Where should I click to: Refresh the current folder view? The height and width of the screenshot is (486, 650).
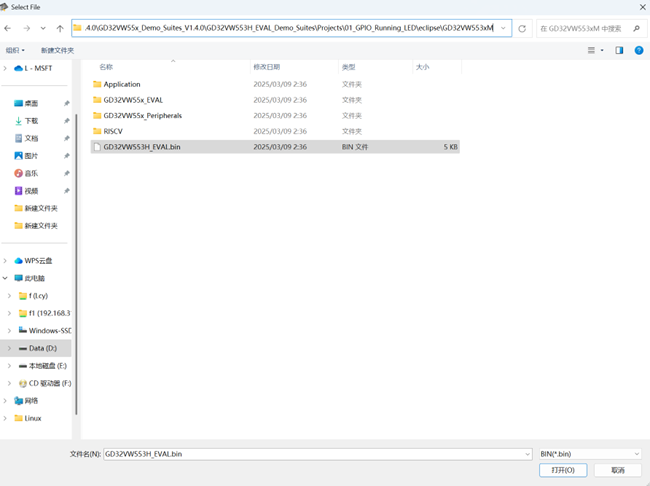(x=522, y=28)
